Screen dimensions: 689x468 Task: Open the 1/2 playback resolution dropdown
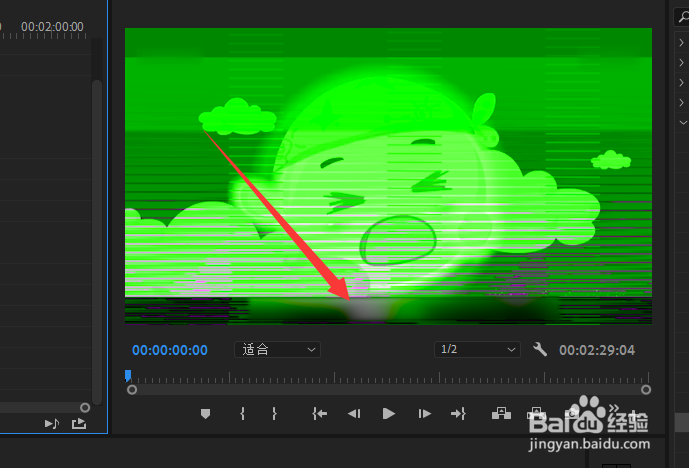tap(477, 350)
